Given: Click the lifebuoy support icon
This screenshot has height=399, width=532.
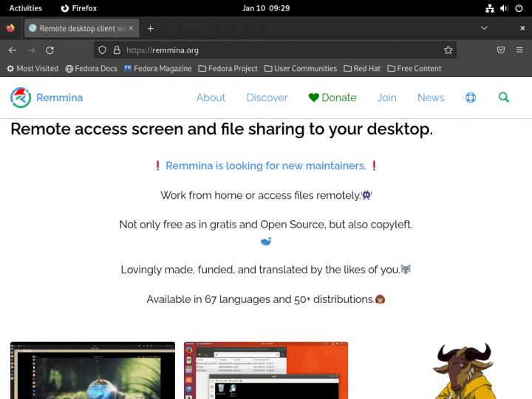Looking at the screenshot, I should tap(470, 98).
